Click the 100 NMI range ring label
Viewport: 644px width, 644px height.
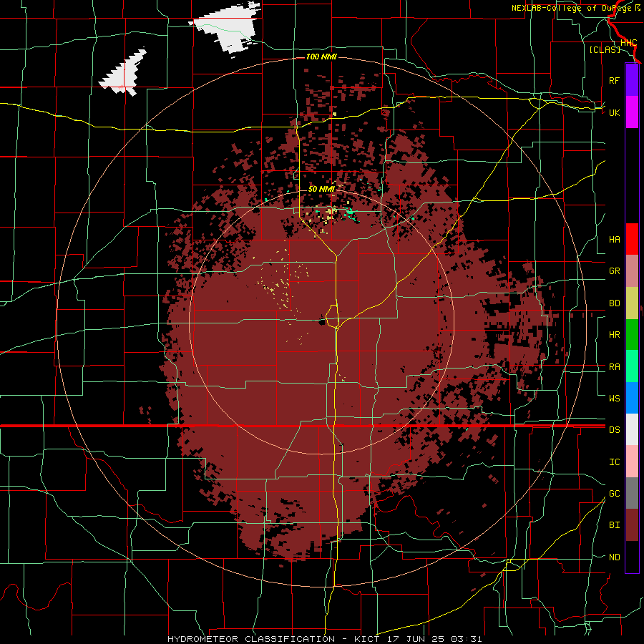coord(321,57)
